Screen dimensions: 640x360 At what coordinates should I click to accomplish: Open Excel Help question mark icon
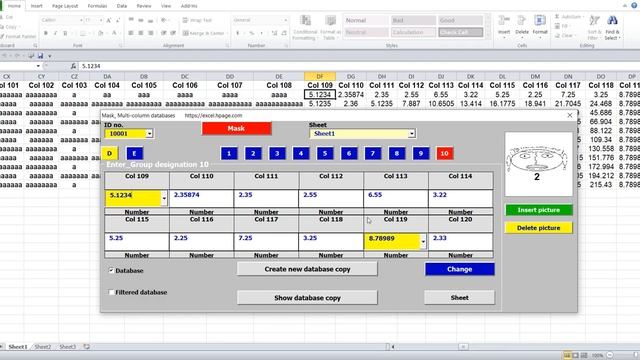[x=634, y=5]
